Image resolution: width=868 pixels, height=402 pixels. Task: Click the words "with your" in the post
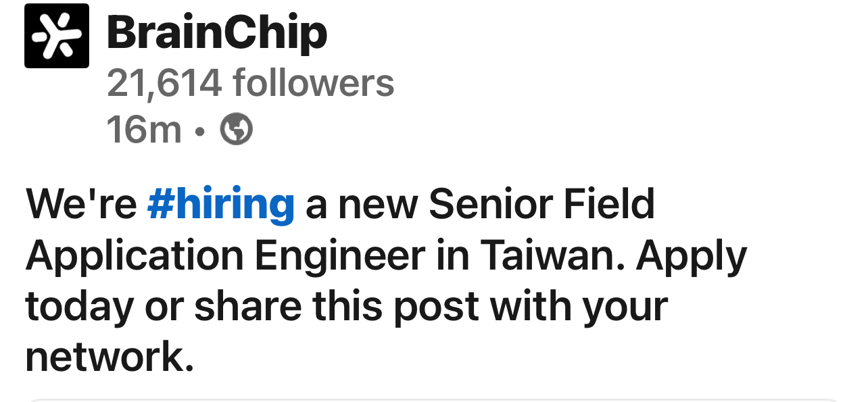[x=579, y=306]
